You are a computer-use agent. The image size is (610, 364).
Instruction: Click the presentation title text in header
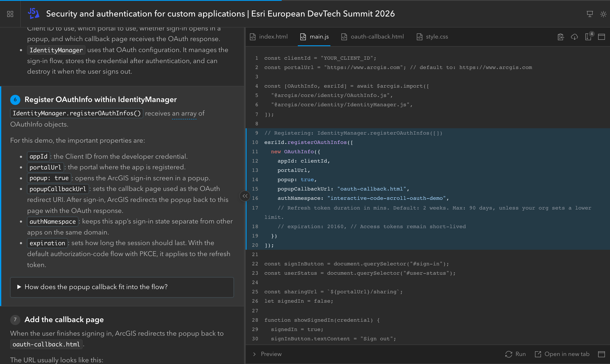(x=220, y=14)
